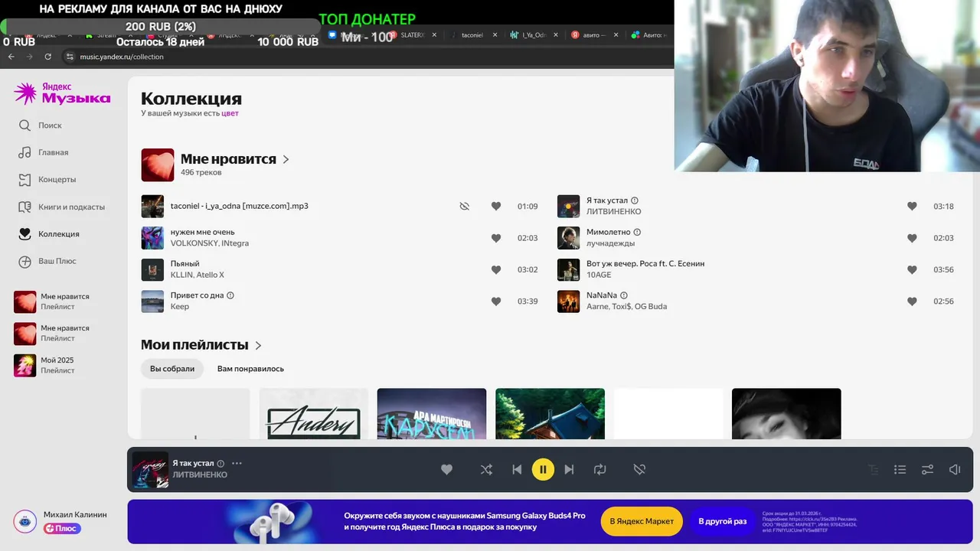
Task: Click info icon next to NaNaNa
Action: tap(624, 295)
